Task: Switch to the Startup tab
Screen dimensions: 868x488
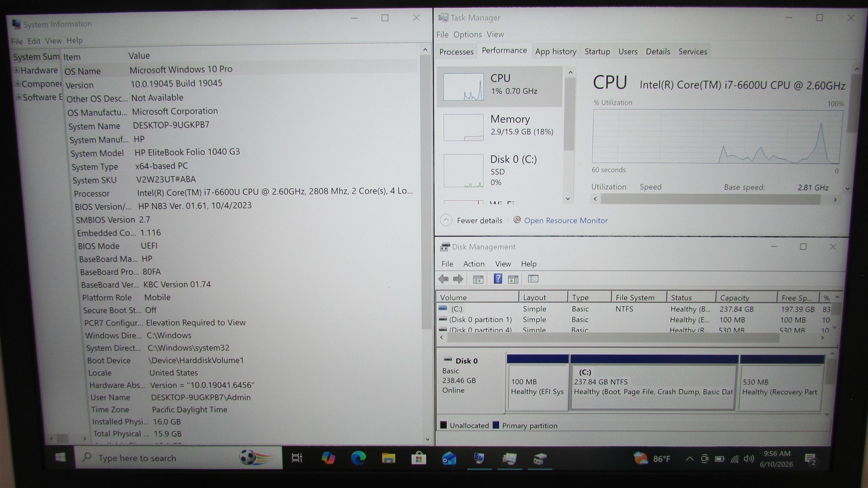Action: pyautogui.click(x=597, y=52)
